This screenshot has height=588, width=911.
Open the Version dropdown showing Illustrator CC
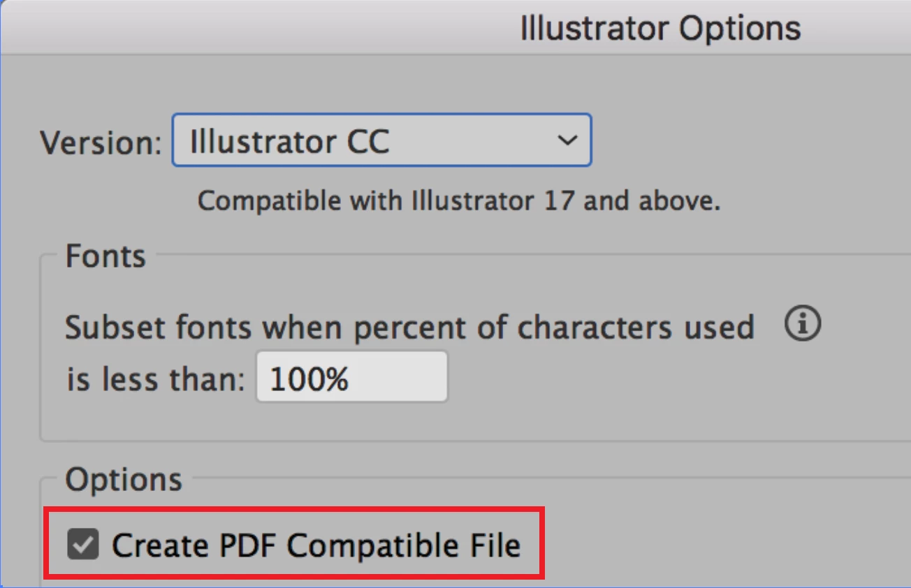pyautogui.click(x=381, y=141)
